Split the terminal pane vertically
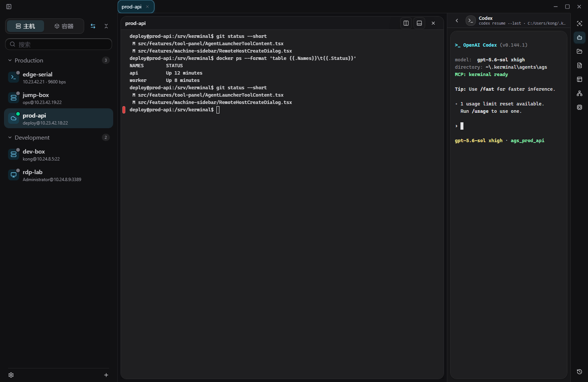588x382 pixels. (406, 23)
